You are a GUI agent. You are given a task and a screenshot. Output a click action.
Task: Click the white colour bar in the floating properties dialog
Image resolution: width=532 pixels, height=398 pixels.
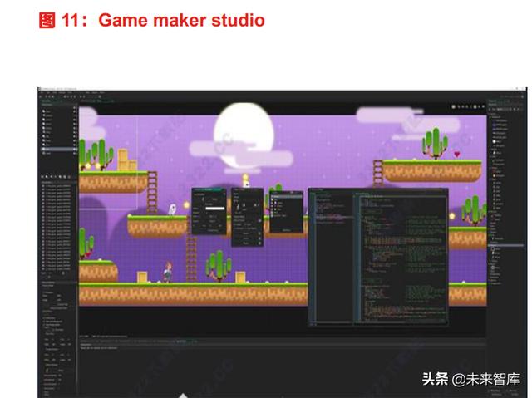(214, 209)
